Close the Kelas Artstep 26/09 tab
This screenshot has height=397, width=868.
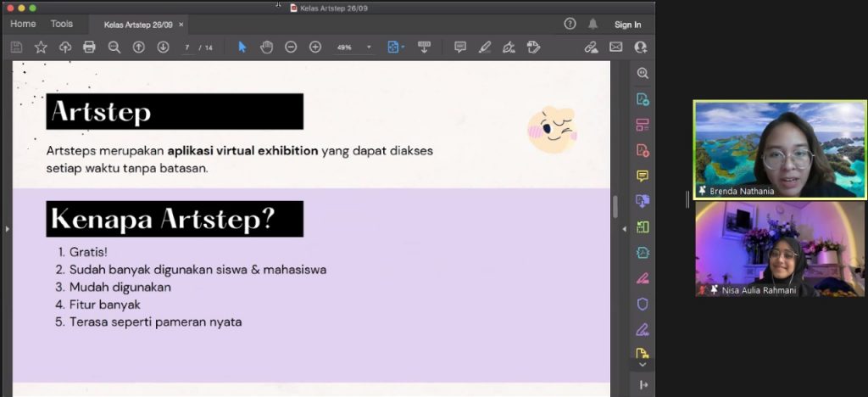coord(181,25)
